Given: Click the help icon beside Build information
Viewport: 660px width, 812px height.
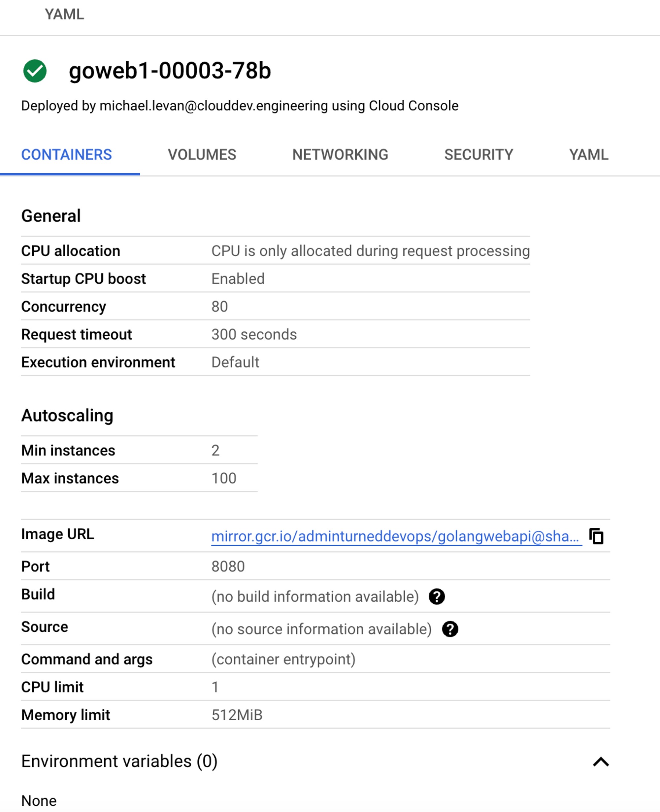Looking at the screenshot, I should (437, 596).
